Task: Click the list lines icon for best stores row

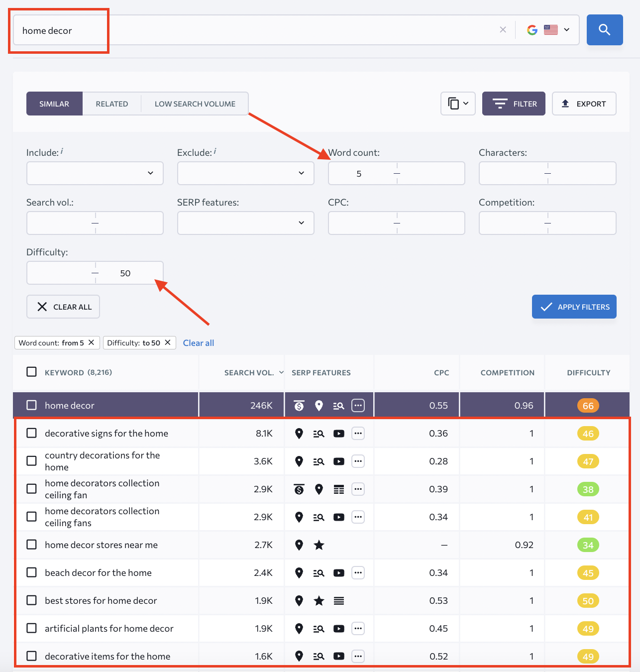Action: coord(339,601)
